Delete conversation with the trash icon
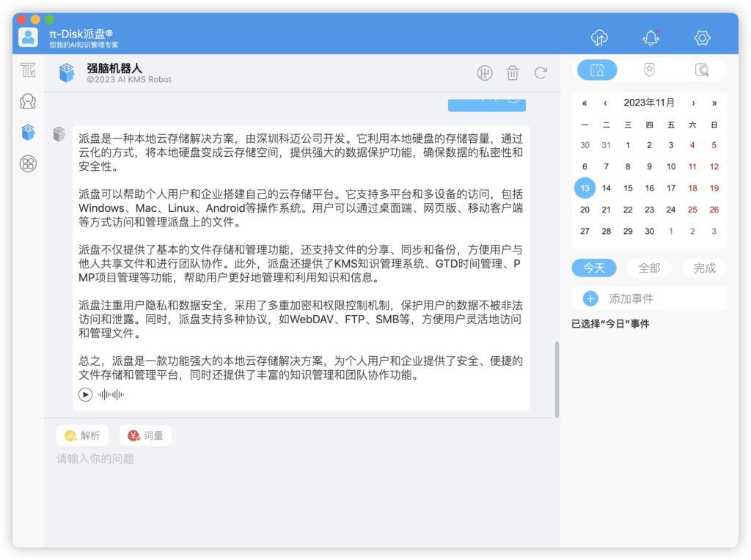The image size is (751, 560). coord(513,73)
